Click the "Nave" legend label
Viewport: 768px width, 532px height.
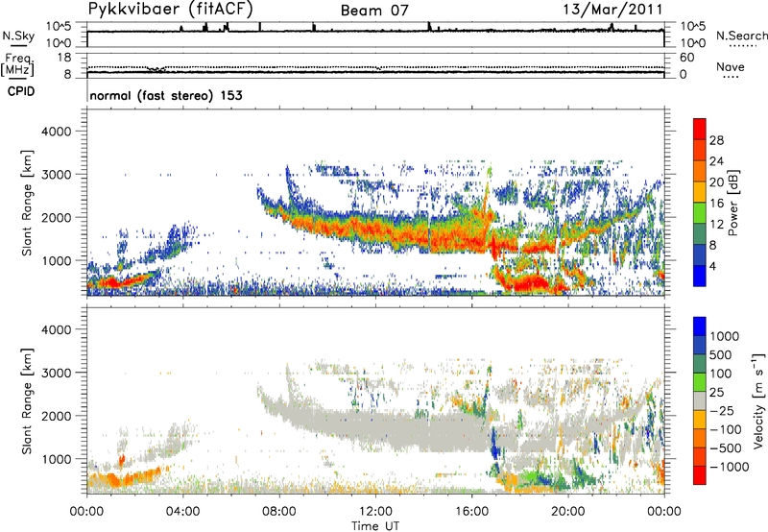coord(731,66)
